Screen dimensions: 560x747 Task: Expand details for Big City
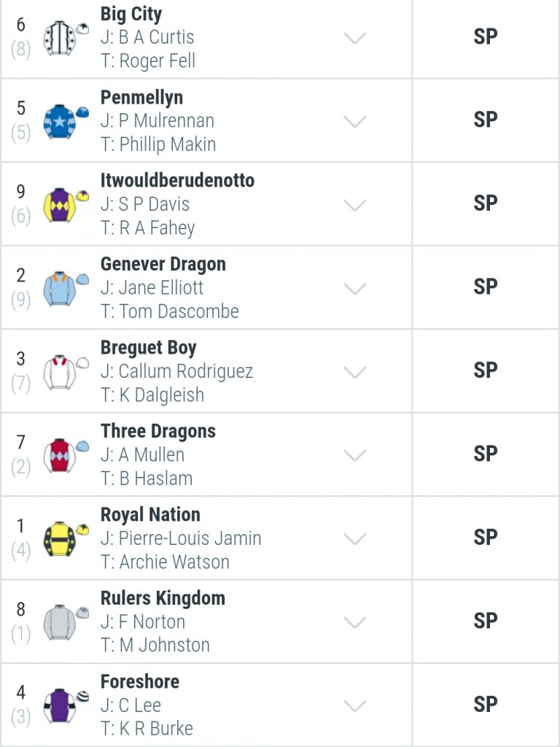(x=355, y=38)
